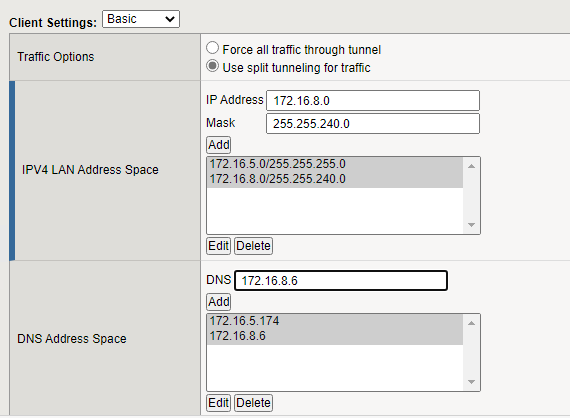Delete the selected DNS entry
Screen dimensions: 570x418
pyautogui.click(x=253, y=403)
